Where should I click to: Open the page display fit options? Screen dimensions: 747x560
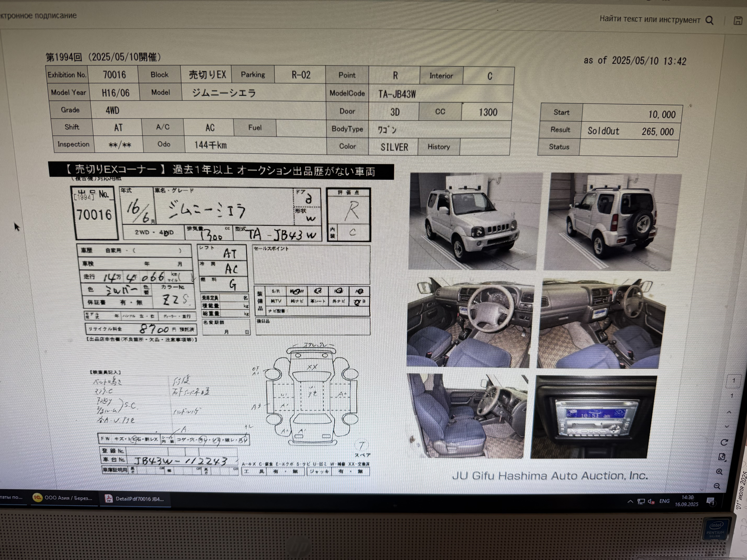click(722, 457)
